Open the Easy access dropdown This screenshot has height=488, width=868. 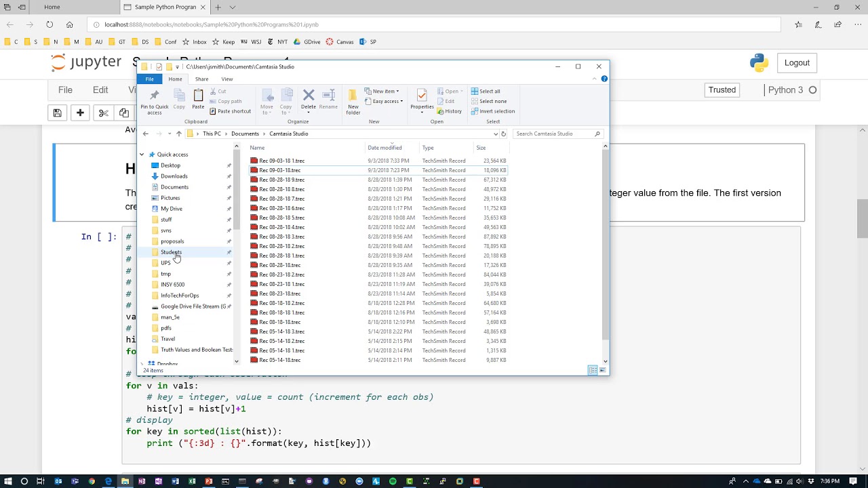click(x=384, y=102)
